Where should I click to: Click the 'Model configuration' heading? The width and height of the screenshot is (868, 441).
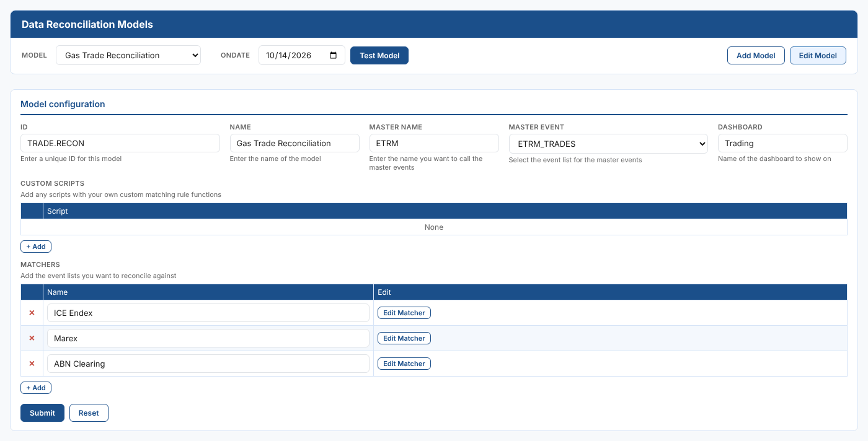pos(63,104)
